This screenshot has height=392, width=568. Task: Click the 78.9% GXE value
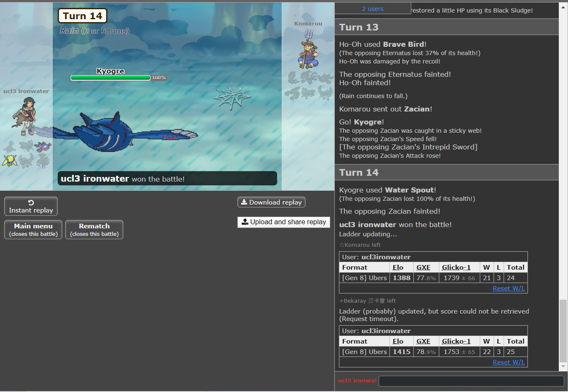pyautogui.click(x=426, y=352)
